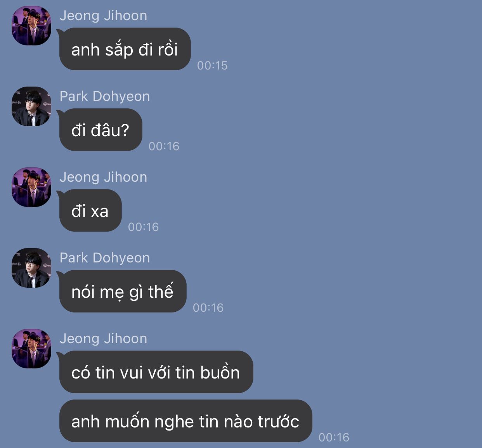The image size is (482, 448).
Task: Tap the 00:16 timestamp beside "đi đâu?"
Action: tap(164, 146)
